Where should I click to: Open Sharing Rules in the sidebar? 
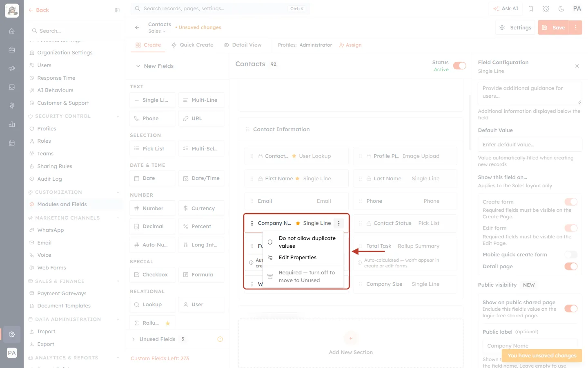55,166
